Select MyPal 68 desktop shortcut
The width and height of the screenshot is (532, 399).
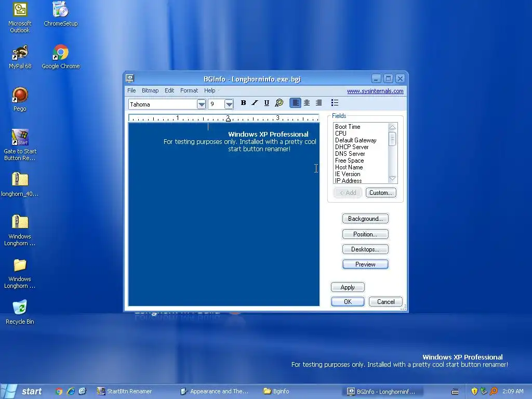[x=20, y=57]
